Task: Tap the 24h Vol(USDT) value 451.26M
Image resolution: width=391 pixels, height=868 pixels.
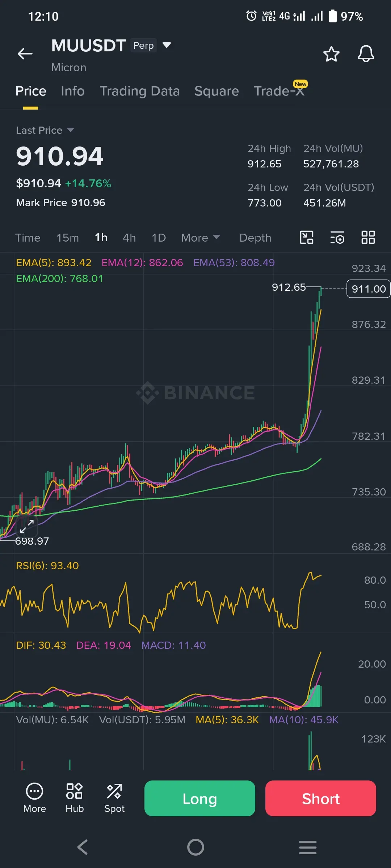Action: [x=325, y=203]
